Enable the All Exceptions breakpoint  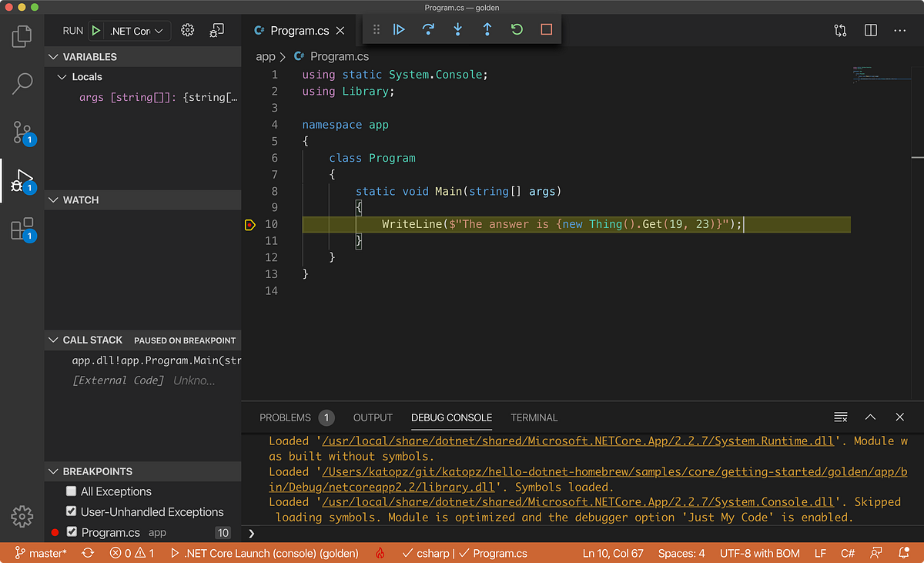click(69, 491)
